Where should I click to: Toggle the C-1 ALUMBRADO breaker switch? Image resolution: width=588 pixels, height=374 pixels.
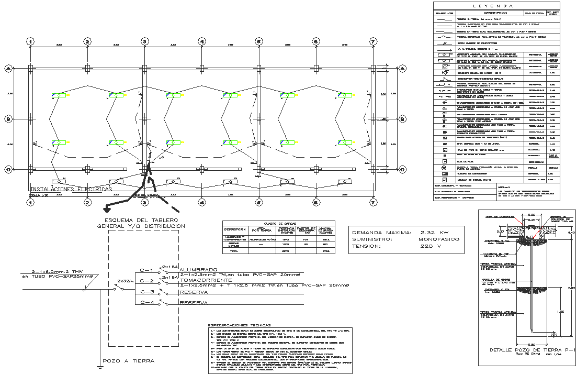click(x=163, y=271)
